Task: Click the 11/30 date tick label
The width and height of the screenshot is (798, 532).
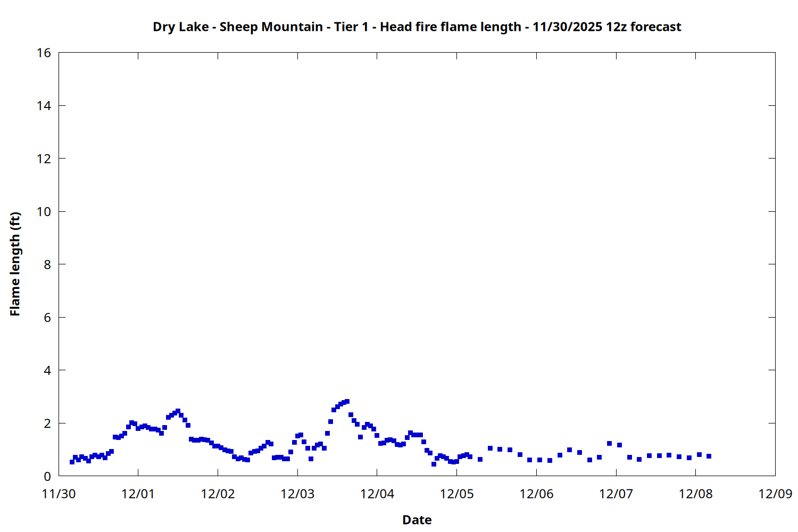Action: point(59,494)
